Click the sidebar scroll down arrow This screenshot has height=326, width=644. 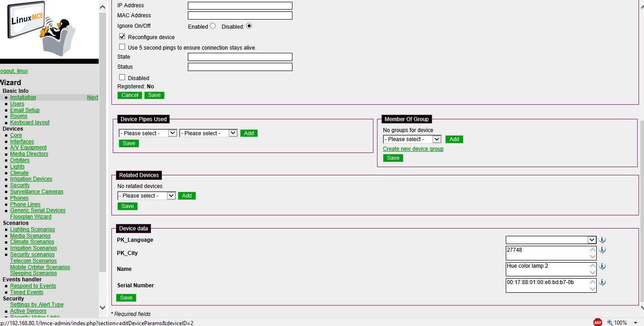coord(102,307)
